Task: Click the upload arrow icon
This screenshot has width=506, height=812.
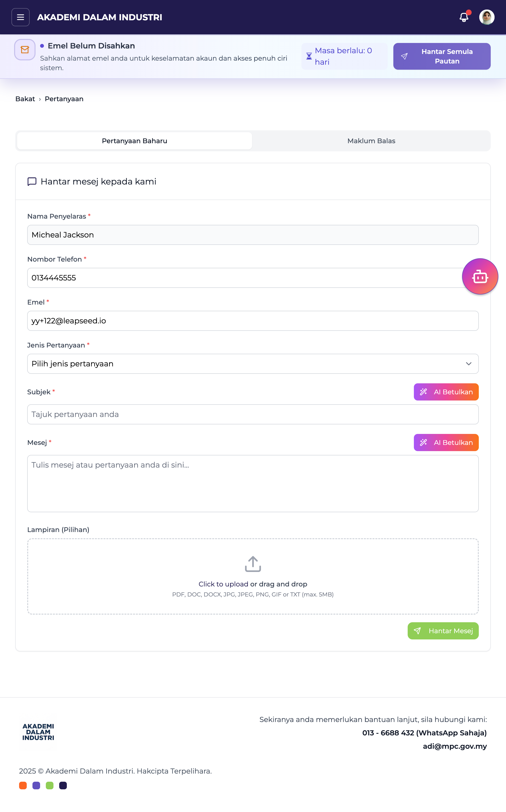Action: (x=253, y=564)
